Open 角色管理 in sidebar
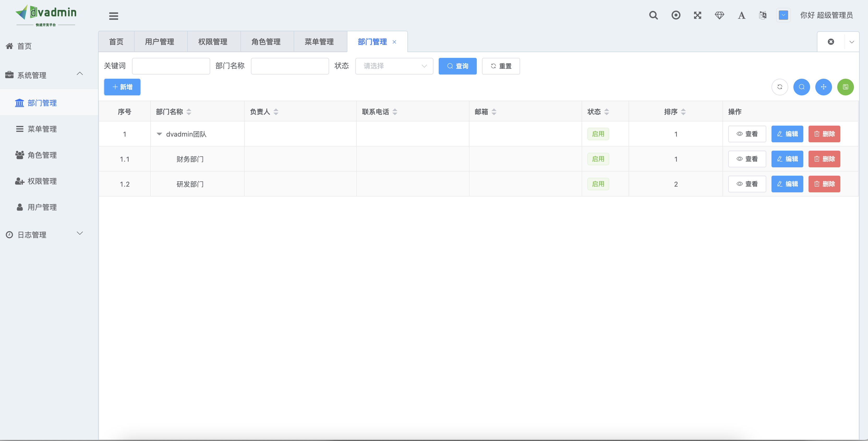The width and height of the screenshot is (868, 441). pos(49,155)
